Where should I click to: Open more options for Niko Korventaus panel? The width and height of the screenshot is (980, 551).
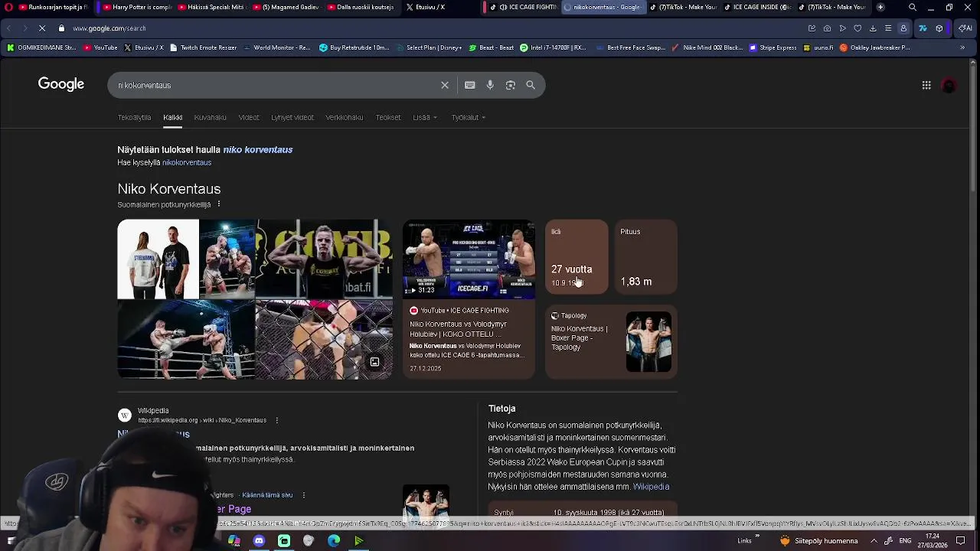coord(219,204)
